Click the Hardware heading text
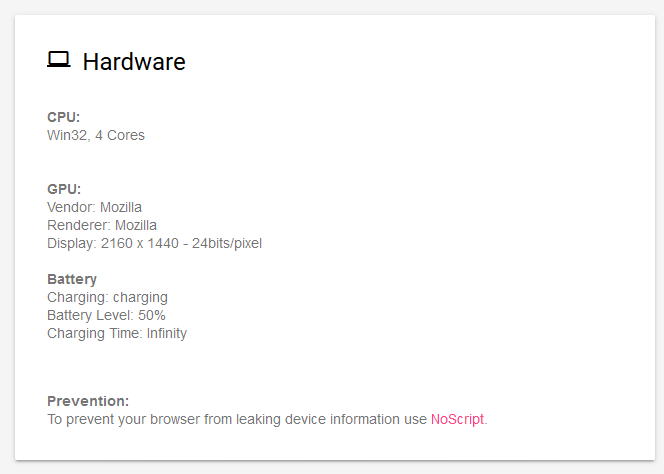Viewport: 664px width, 474px height. pos(134,62)
